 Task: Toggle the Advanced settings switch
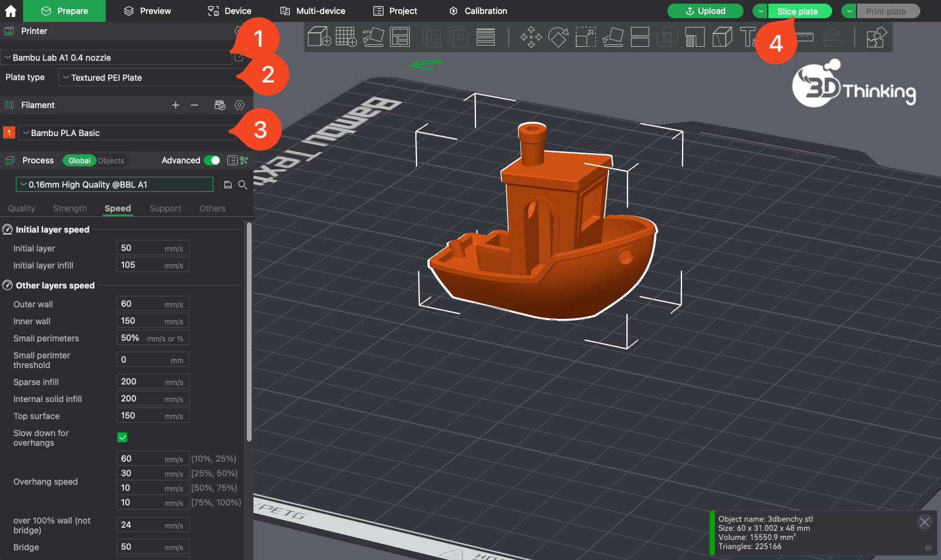coord(212,160)
